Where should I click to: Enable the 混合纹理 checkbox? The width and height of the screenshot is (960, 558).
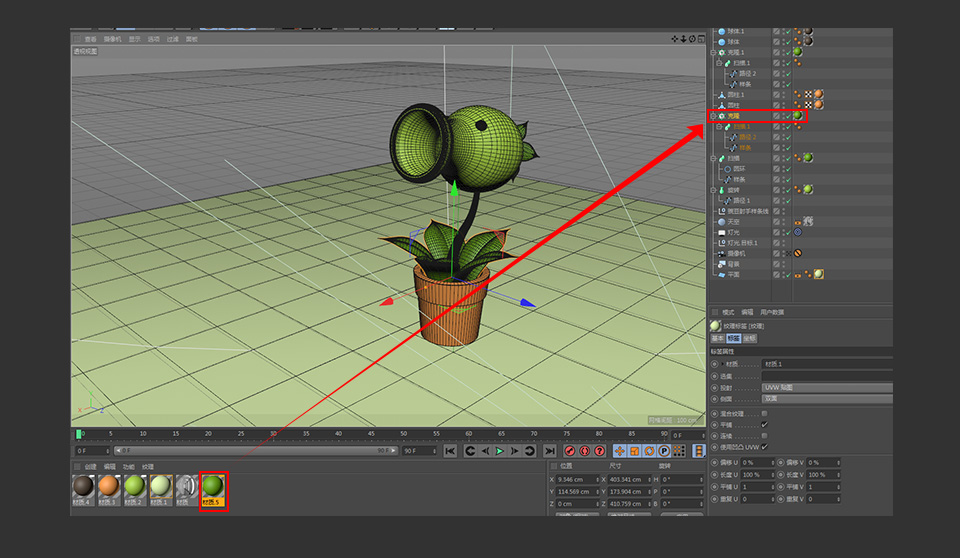764,413
